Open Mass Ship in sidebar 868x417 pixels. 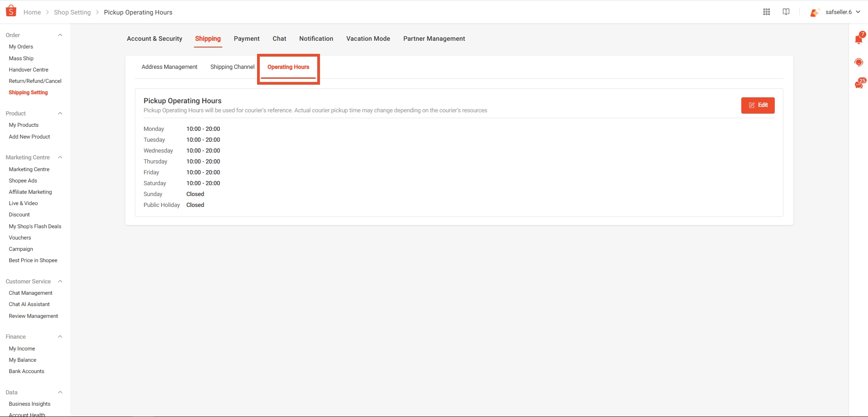tap(21, 58)
